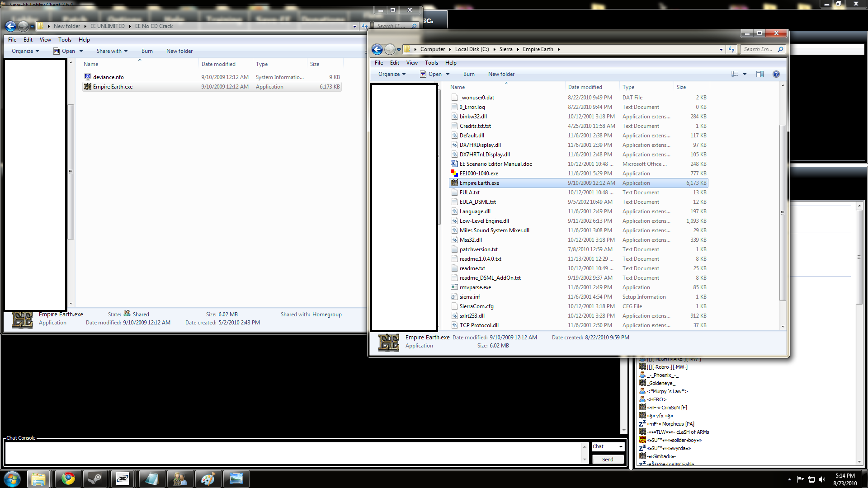868x488 pixels.
Task: Open Paint from the taskbar
Action: point(208,479)
